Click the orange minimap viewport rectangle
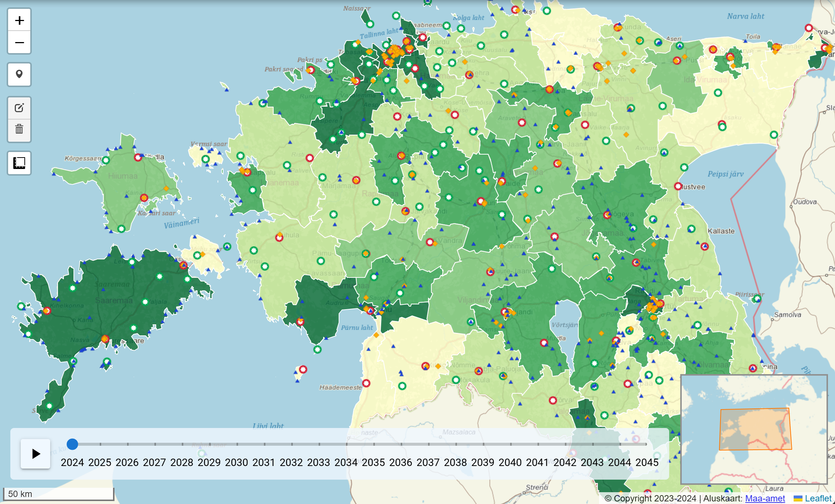Image resolution: width=835 pixels, height=504 pixels. [755, 429]
